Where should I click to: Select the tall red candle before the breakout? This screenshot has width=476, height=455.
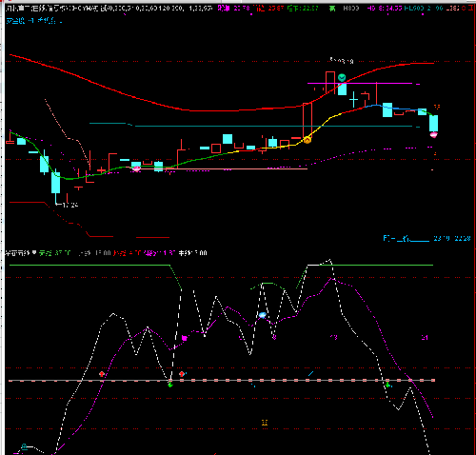coord(307,120)
